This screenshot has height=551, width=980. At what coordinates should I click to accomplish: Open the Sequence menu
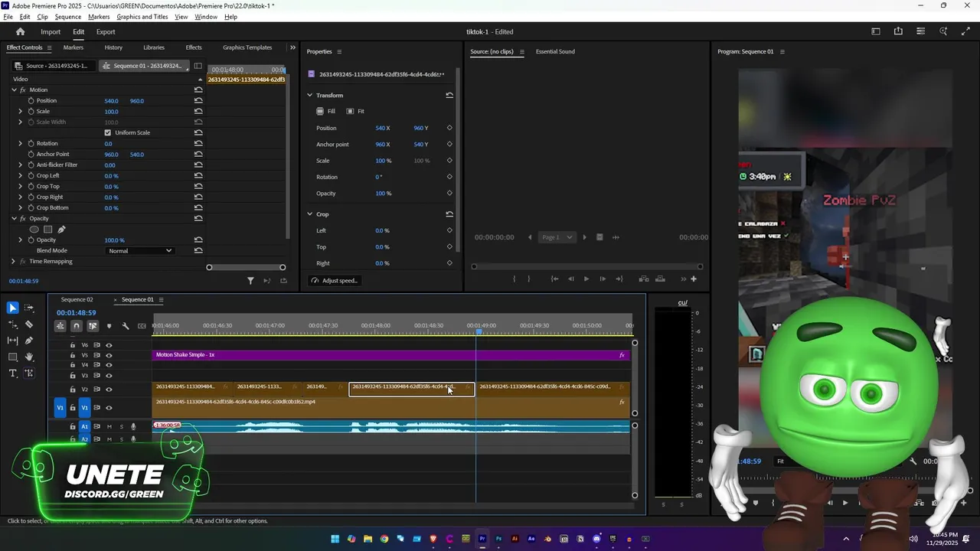[x=68, y=17]
